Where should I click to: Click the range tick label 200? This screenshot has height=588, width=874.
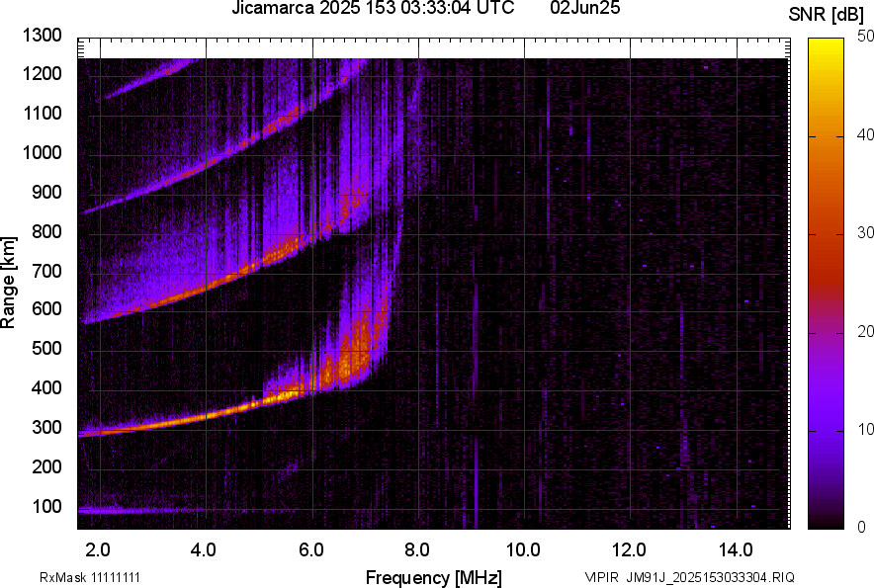[x=46, y=466]
